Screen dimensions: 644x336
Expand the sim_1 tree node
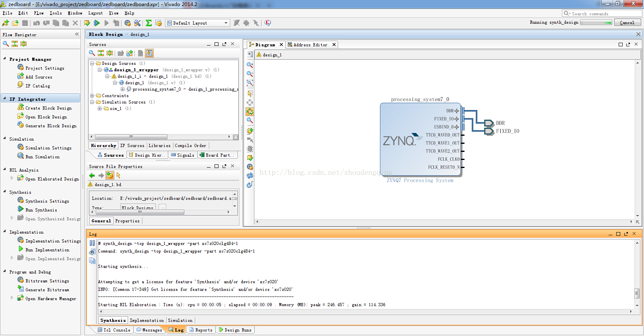[99, 108]
